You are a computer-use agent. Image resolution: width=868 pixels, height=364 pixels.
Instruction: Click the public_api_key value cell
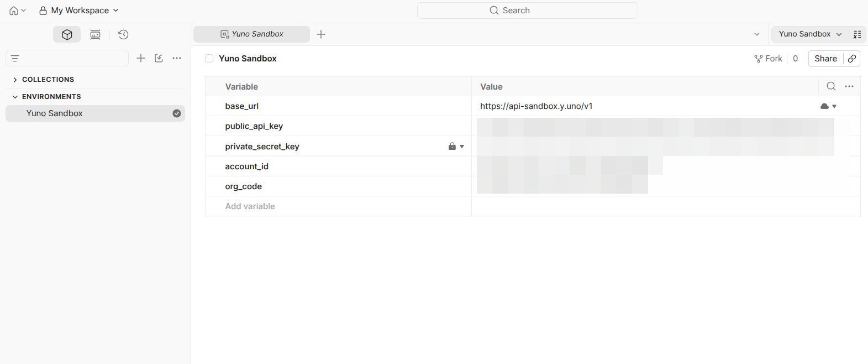click(x=666, y=126)
